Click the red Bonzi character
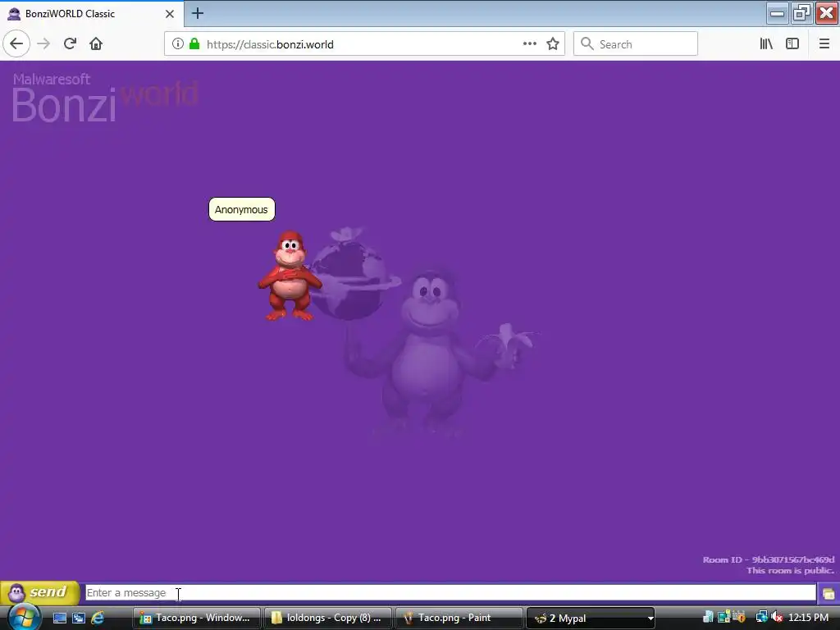 point(290,276)
